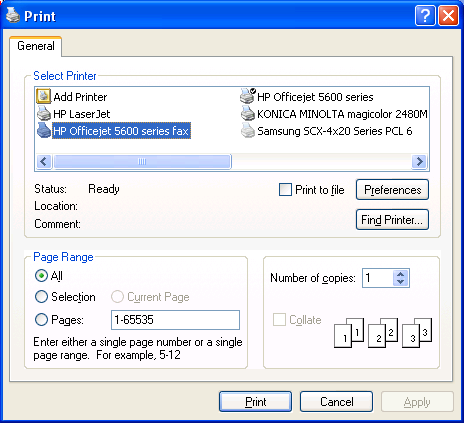
Task: Click the printer list horizontal scrollbar thumb
Action: 142,162
